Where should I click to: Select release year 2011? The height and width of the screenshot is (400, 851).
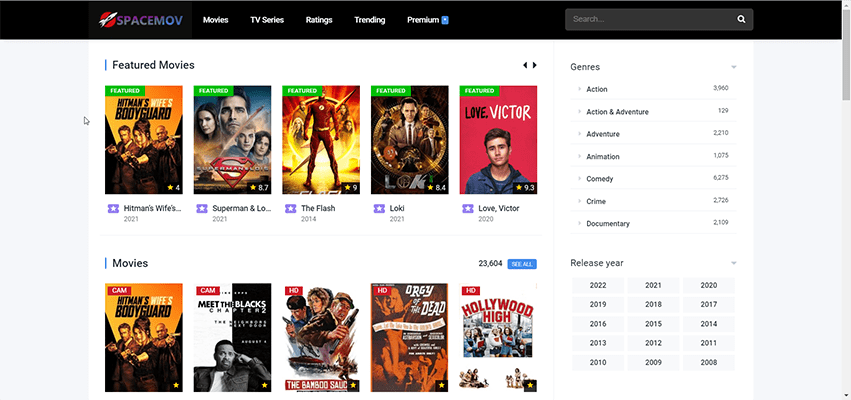click(x=708, y=343)
